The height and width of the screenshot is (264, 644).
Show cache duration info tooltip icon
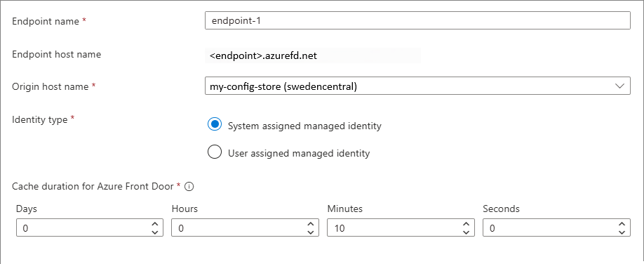tap(189, 186)
